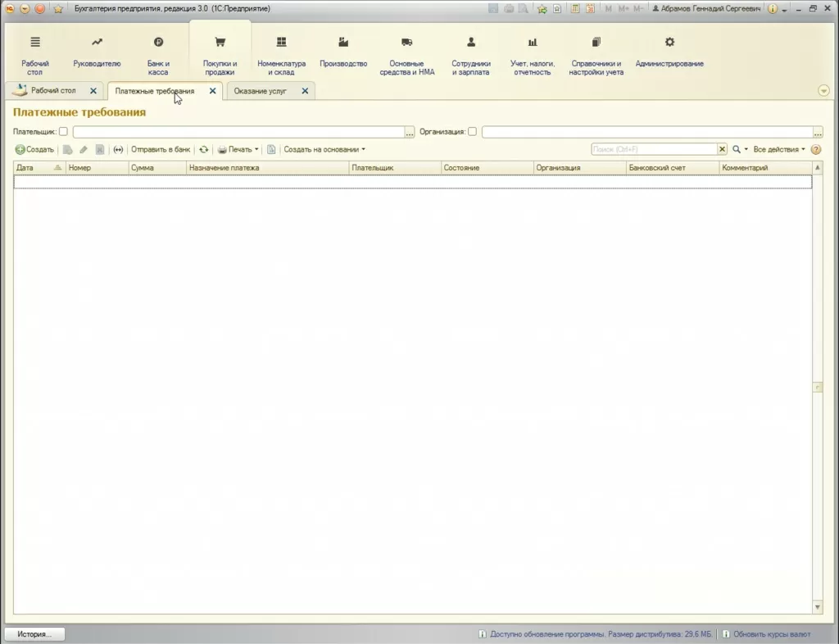Close the Платежные требования tab
The width and height of the screenshot is (839, 644).
tap(212, 91)
